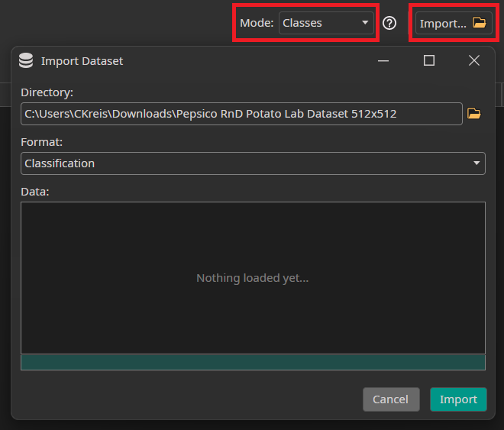Close the Import Dataset dialog
This screenshot has width=504, height=430.
(474, 61)
